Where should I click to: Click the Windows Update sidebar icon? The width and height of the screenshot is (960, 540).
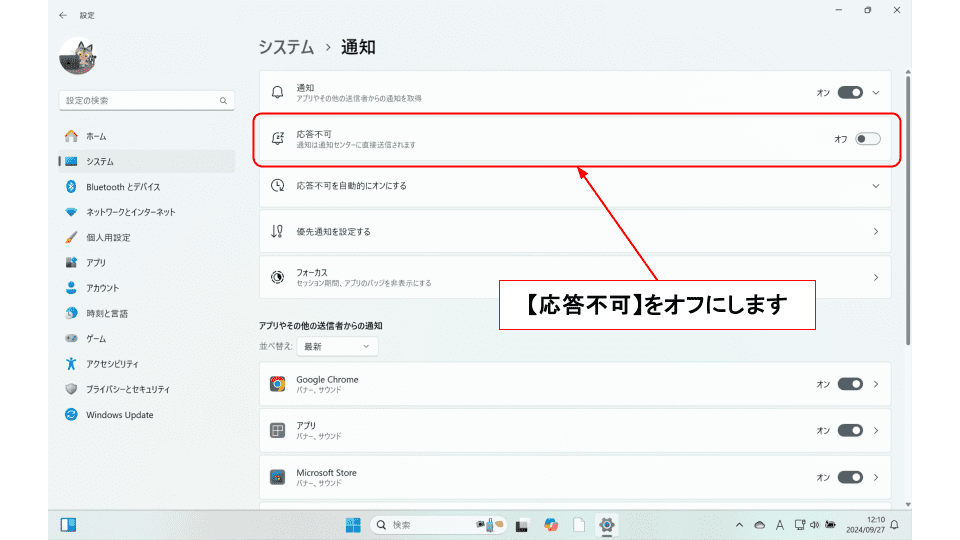click(71, 415)
